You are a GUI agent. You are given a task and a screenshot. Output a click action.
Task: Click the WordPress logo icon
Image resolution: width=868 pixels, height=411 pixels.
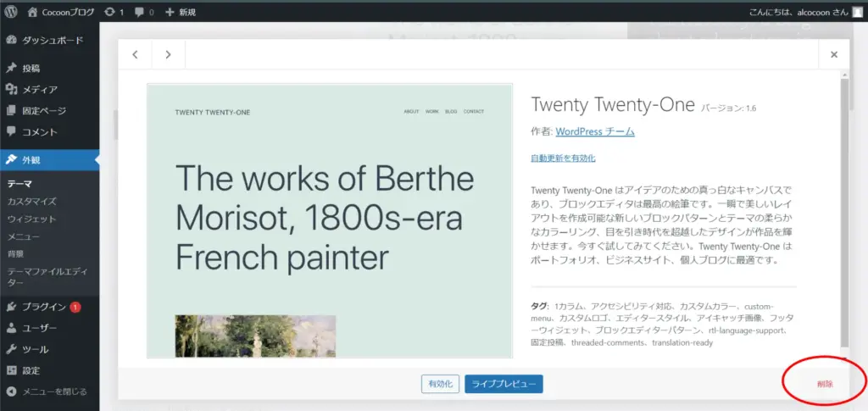(11, 12)
